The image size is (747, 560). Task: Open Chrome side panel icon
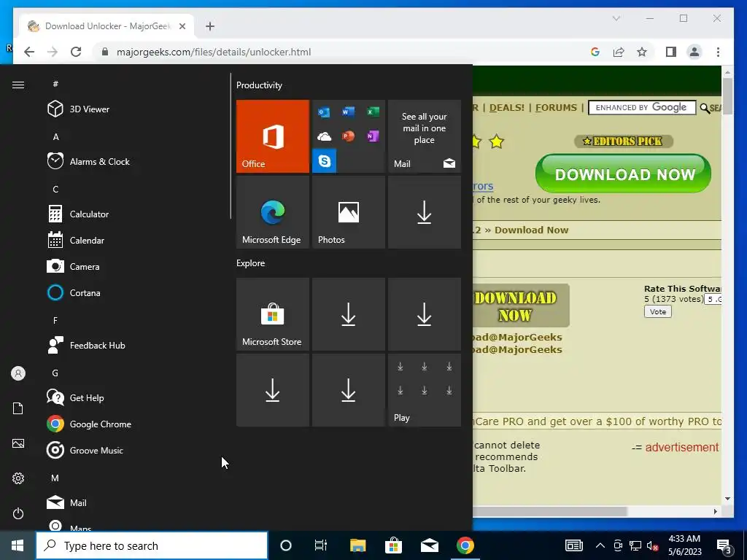click(x=671, y=52)
